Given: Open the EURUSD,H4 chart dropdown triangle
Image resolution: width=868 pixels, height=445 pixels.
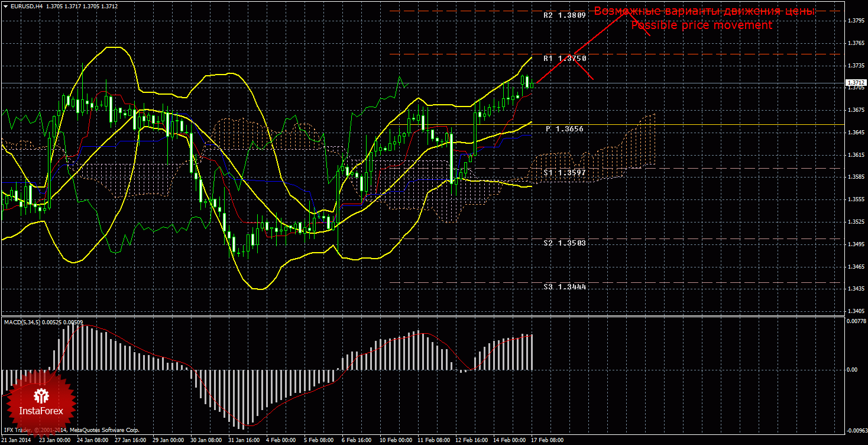Looking at the screenshot, I should 5,6.
